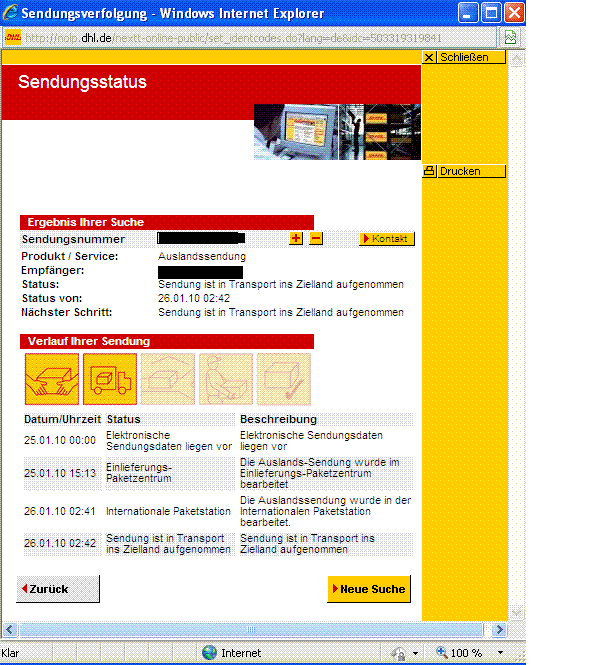The image size is (614, 665).
Task: Click the Auslandssendung product value
Action: point(202,256)
